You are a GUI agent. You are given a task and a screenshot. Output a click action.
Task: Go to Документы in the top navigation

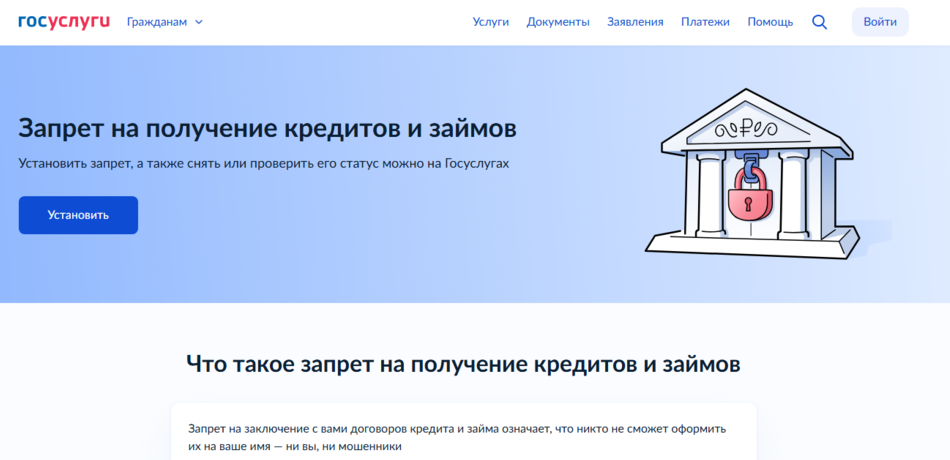click(558, 22)
